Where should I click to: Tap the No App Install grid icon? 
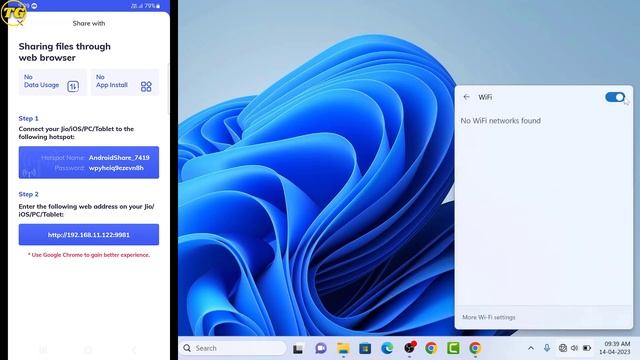tap(146, 86)
